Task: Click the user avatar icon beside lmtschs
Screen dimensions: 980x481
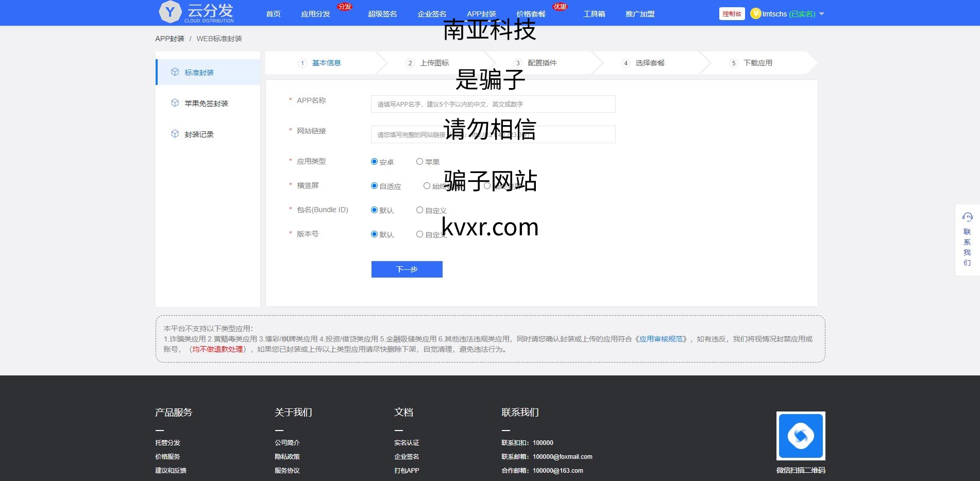Action: (x=756, y=14)
